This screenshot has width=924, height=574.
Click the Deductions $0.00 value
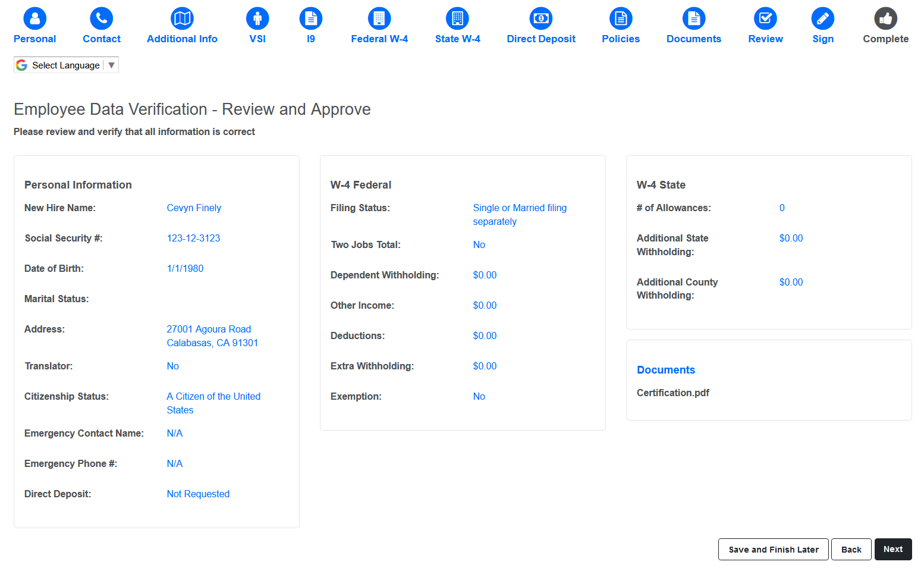(485, 335)
